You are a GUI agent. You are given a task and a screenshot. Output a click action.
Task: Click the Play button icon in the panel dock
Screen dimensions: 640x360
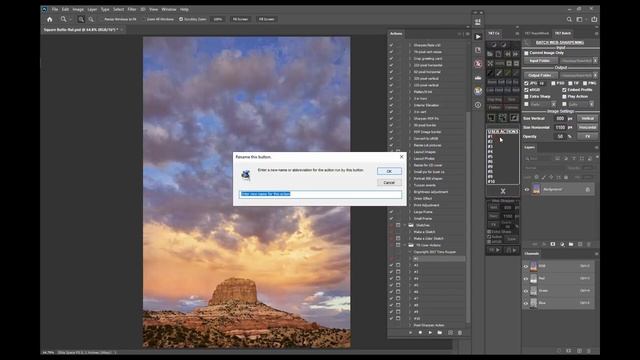click(x=478, y=37)
